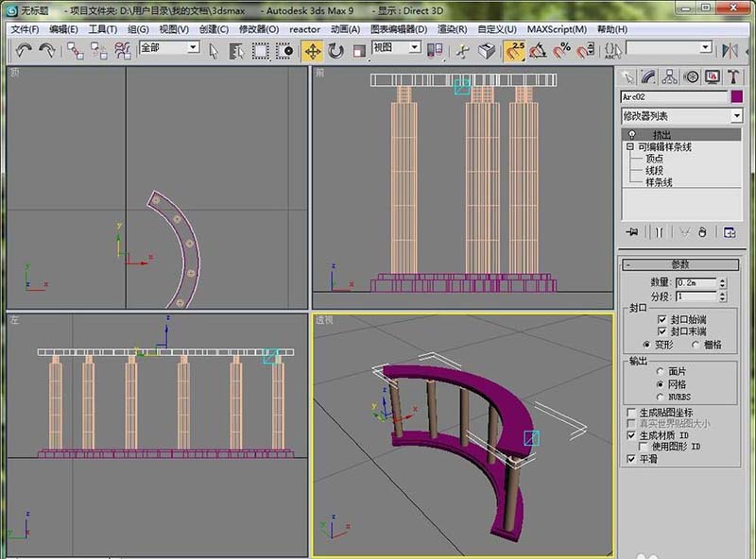756x559 pixels.
Task: Select the 顶点 sub-object level
Action: coord(654,159)
